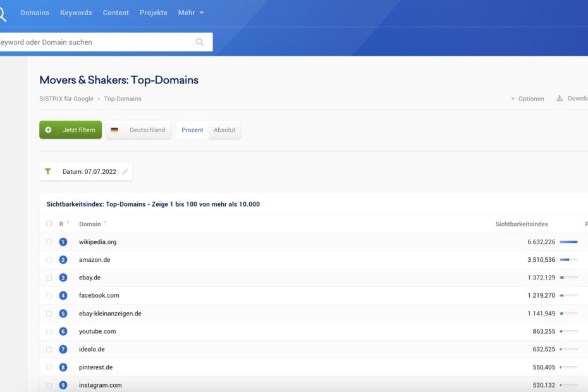
Task: Open the idealo.de domain link
Action: tap(92, 349)
